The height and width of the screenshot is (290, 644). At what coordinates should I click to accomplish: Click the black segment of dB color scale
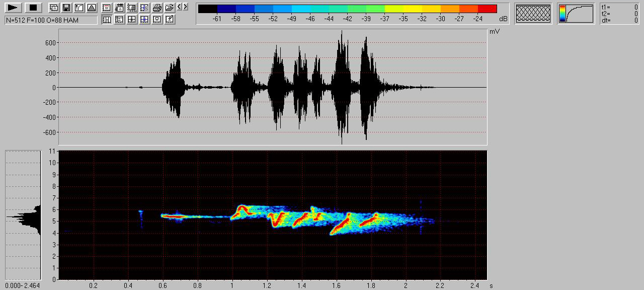tap(208, 9)
